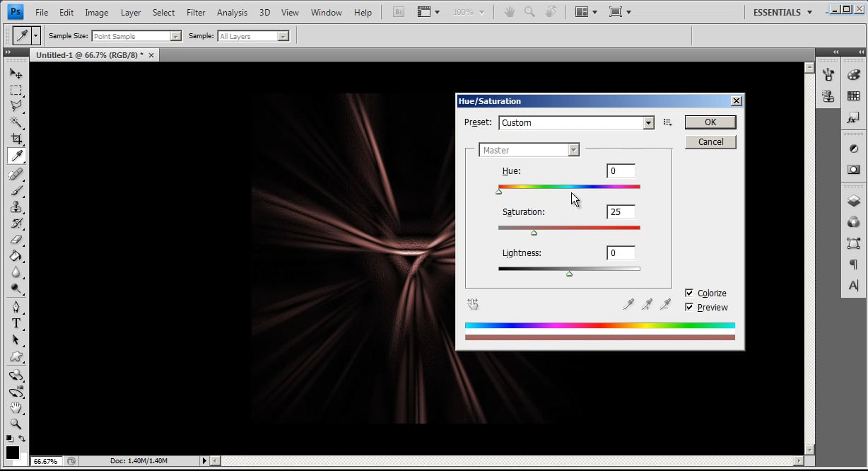This screenshot has width=868, height=471.
Task: Select the Type tool
Action: tap(16, 323)
